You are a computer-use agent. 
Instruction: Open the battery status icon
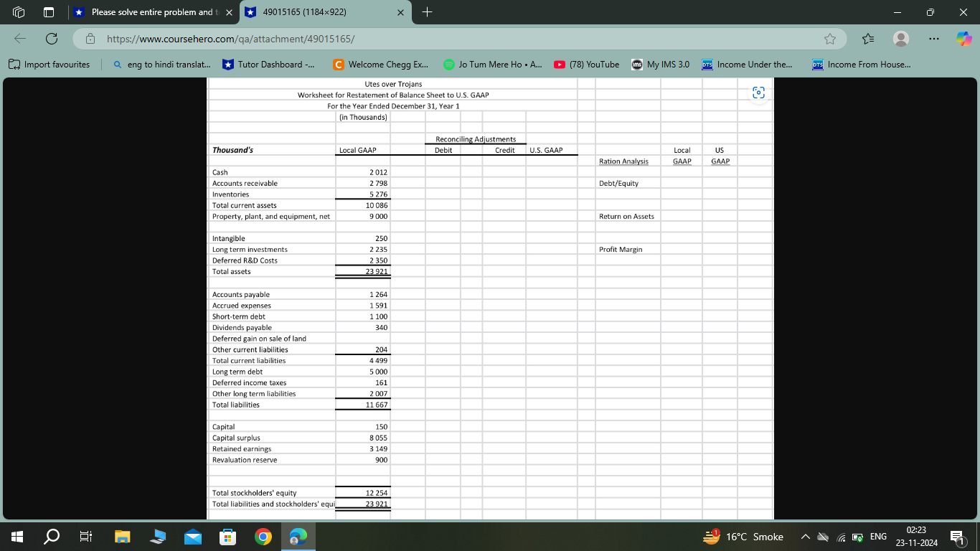(856, 537)
